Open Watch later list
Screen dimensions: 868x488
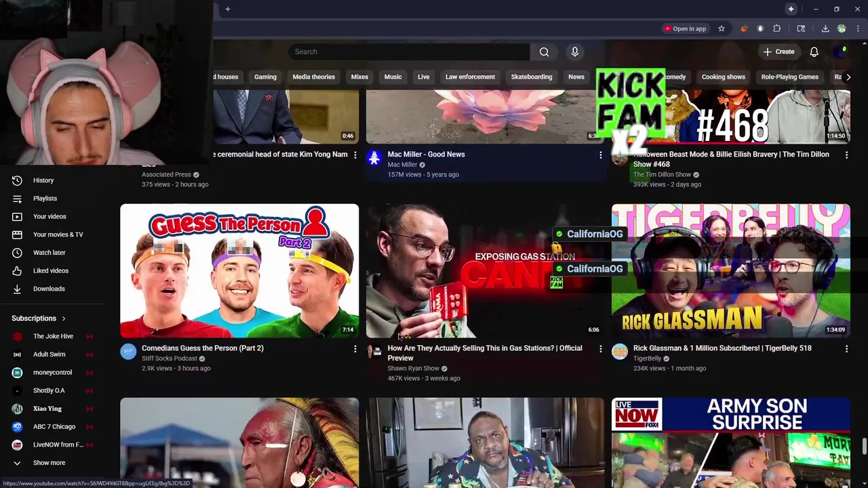pyautogui.click(x=49, y=252)
